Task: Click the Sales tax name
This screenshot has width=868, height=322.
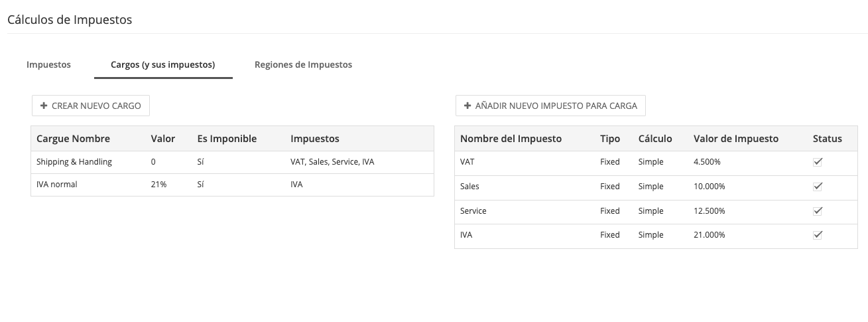Action: pyautogui.click(x=469, y=187)
